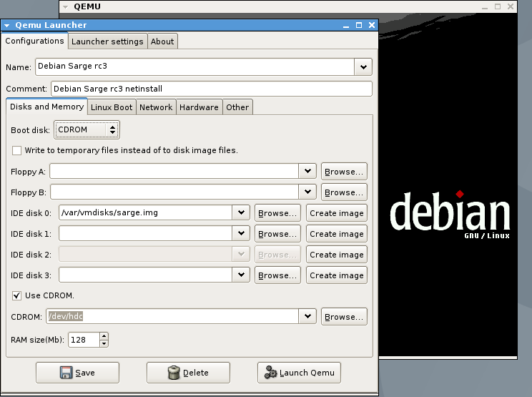Expand the IDE disk 1 dropdown arrow

(x=241, y=233)
